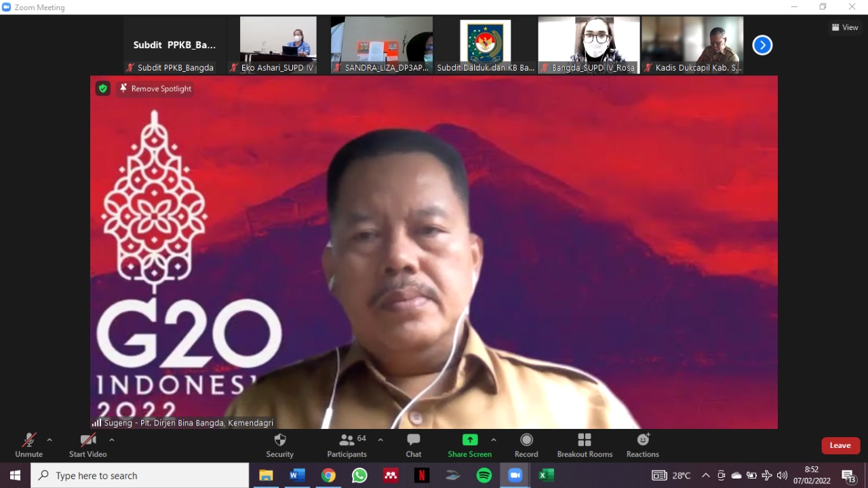The image size is (868, 488).
Task: Click the Windows taskbar search box
Action: tap(140, 476)
